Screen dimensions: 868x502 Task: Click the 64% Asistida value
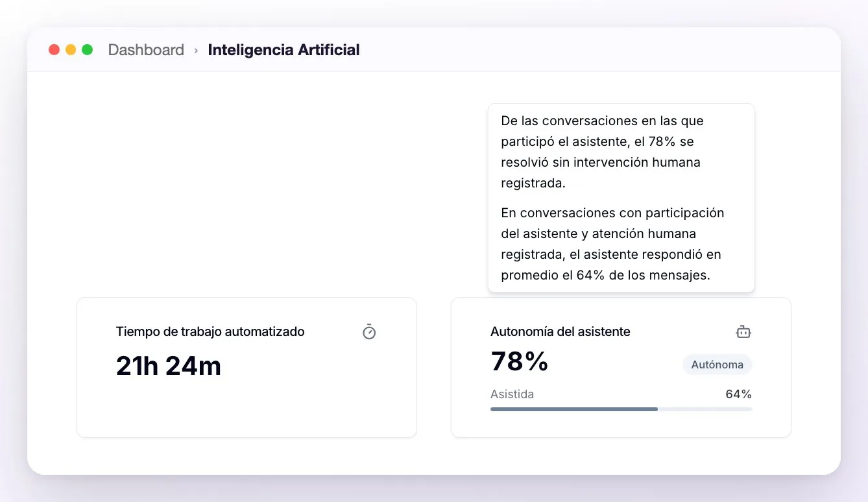tap(738, 394)
